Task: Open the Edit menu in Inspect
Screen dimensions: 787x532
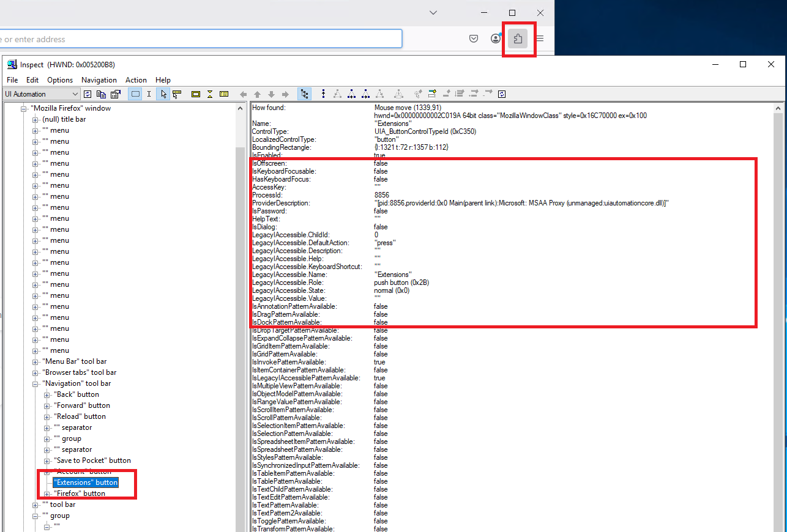Action: (32, 80)
